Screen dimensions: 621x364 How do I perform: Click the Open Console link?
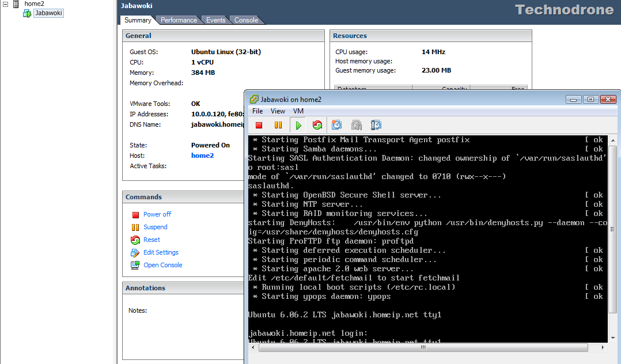163,265
